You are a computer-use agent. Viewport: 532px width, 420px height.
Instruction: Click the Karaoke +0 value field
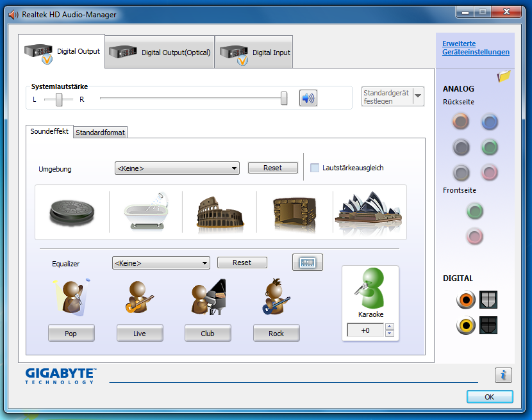tap(365, 330)
